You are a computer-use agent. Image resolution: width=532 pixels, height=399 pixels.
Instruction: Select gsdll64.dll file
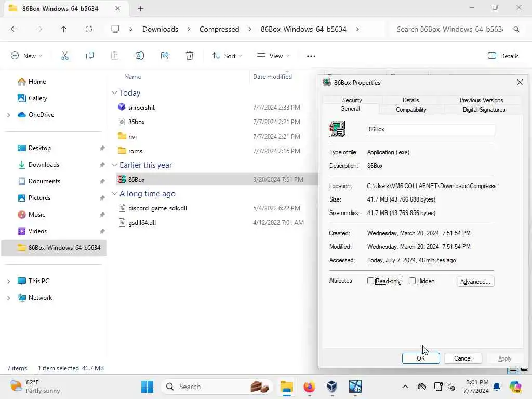coord(142,222)
